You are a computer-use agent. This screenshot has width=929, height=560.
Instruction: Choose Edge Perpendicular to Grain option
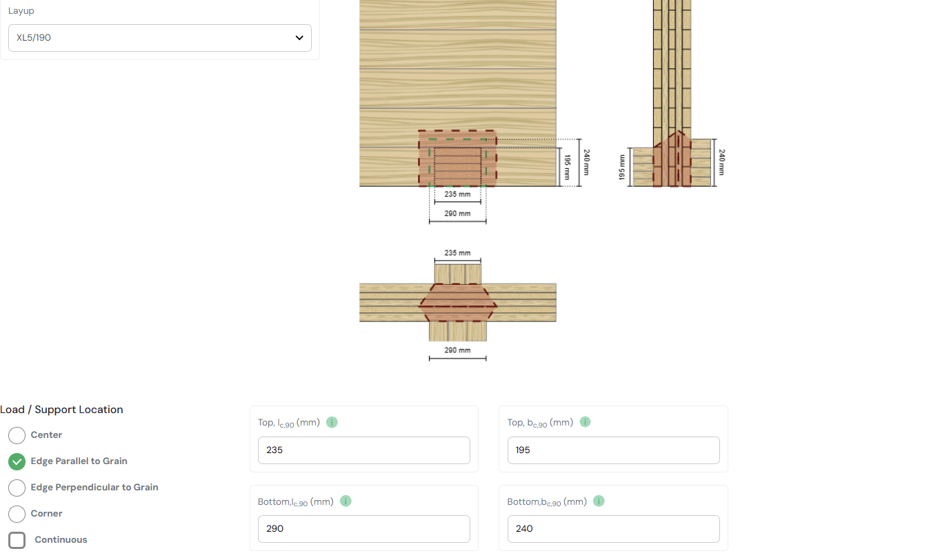(17, 488)
